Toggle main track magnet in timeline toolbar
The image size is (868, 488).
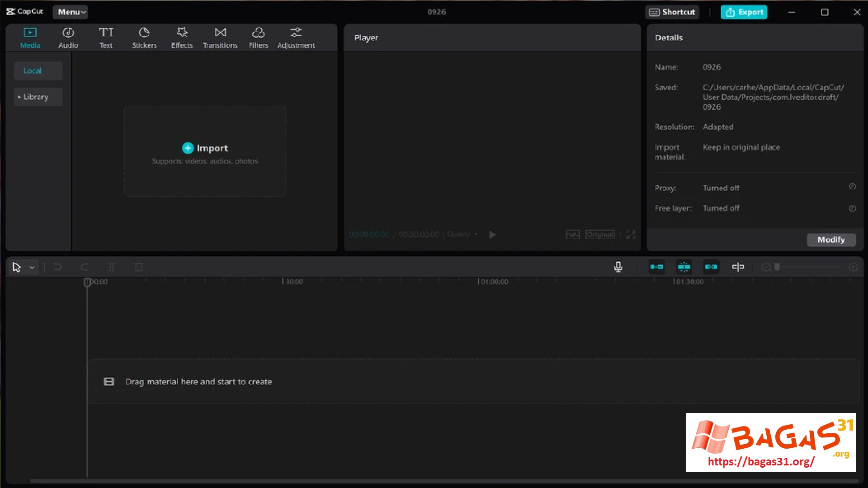pos(656,267)
